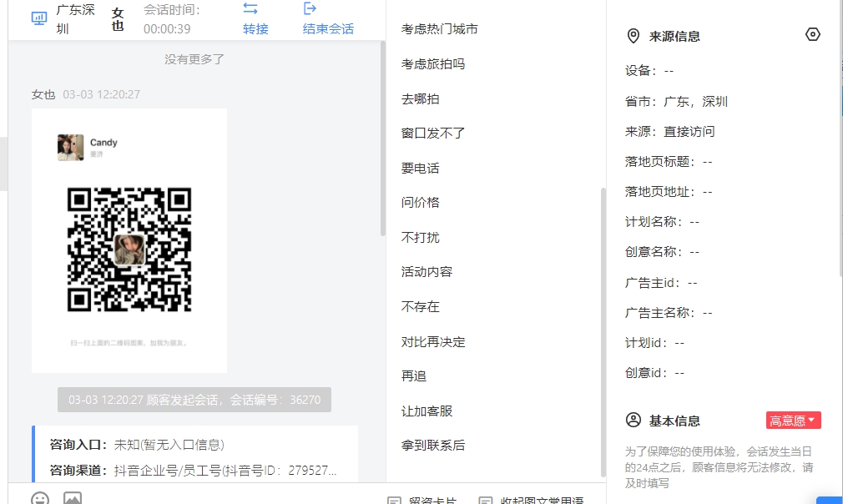Click the 基本信息 section heading
Viewport: 843px width, 504px height.
tap(674, 421)
